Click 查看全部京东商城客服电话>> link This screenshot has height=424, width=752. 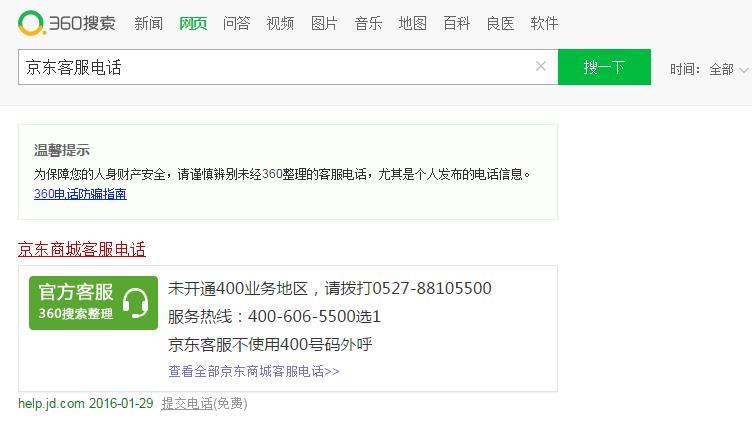pyautogui.click(x=254, y=371)
